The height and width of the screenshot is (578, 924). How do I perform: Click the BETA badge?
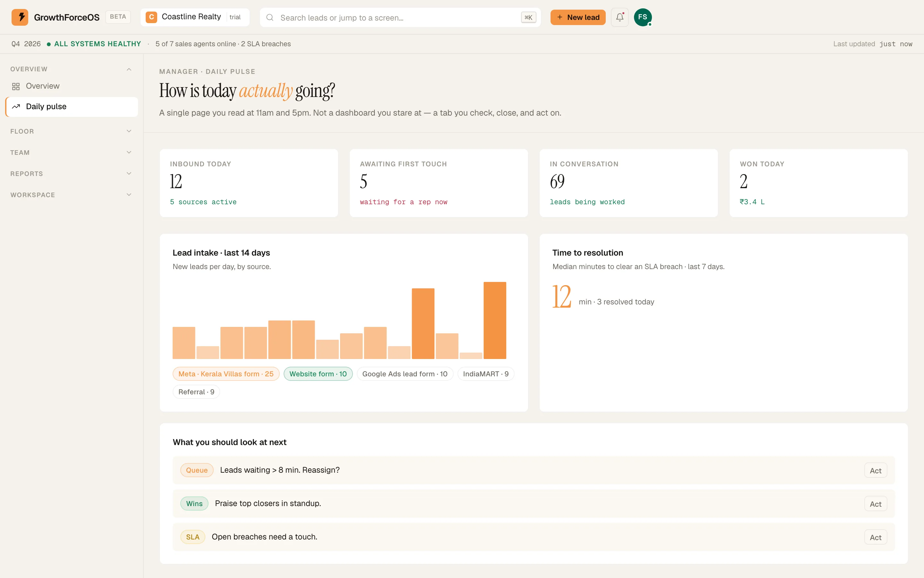118,17
